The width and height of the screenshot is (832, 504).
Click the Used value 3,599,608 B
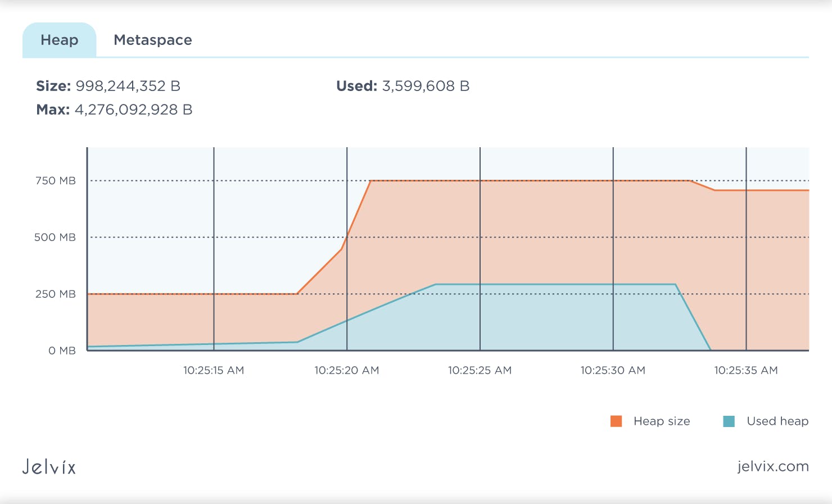(x=426, y=86)
